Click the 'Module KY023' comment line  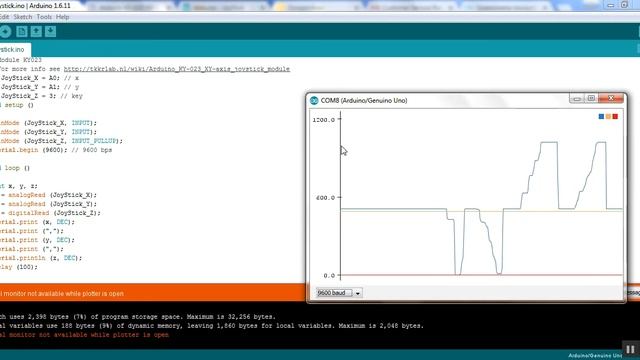pos(21,60)
